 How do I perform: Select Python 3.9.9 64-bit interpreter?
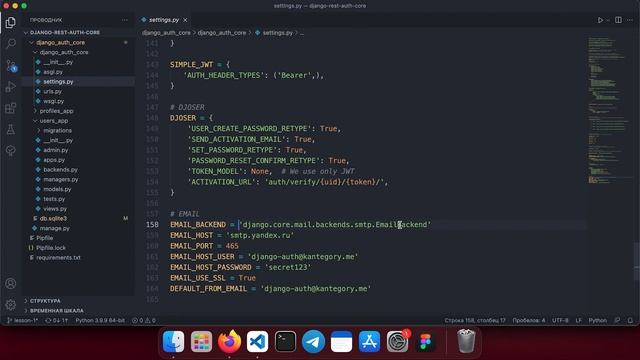coord(100,320)
